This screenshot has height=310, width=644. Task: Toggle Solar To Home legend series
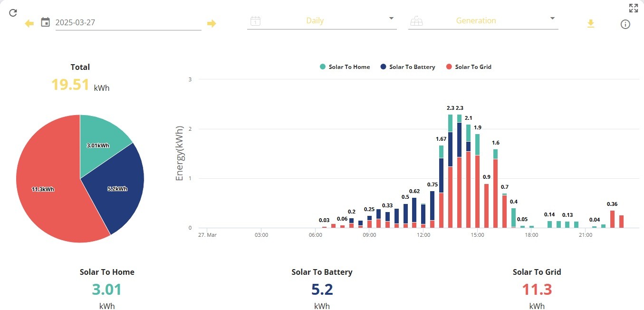coord(345,67)
